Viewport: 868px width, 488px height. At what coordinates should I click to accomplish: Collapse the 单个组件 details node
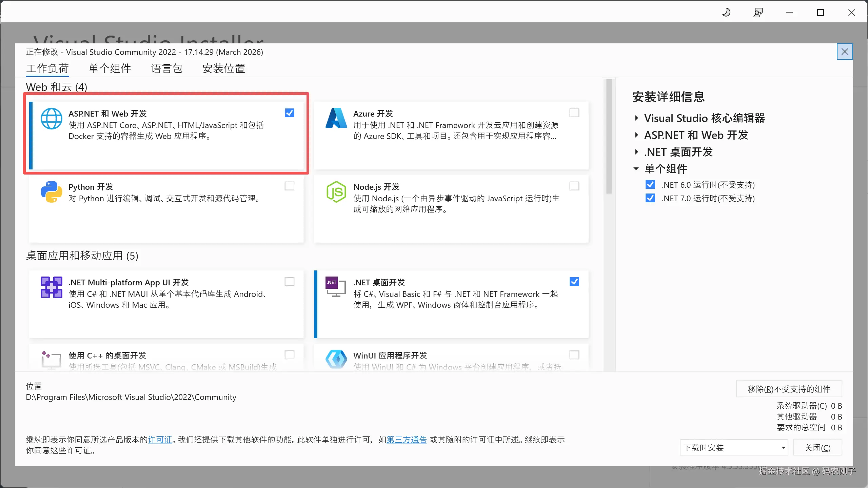(636, 169)
